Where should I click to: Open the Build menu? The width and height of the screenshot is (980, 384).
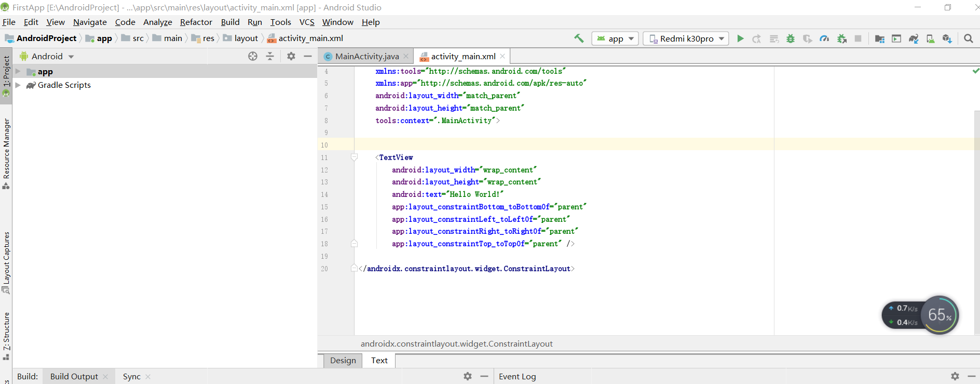(230, 22)
